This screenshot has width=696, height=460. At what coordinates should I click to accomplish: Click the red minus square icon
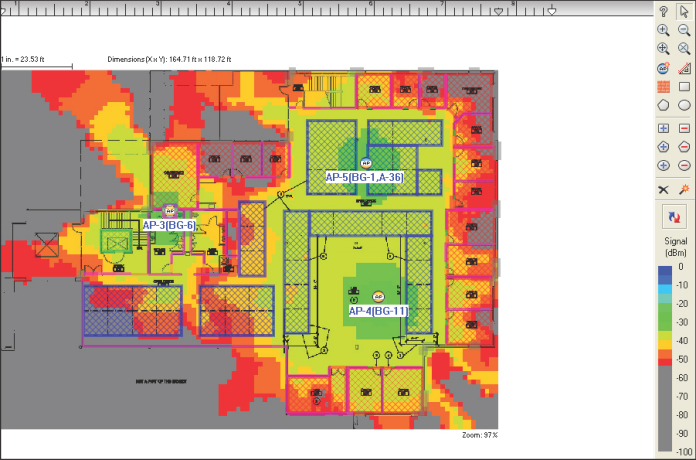coord(685,128)
